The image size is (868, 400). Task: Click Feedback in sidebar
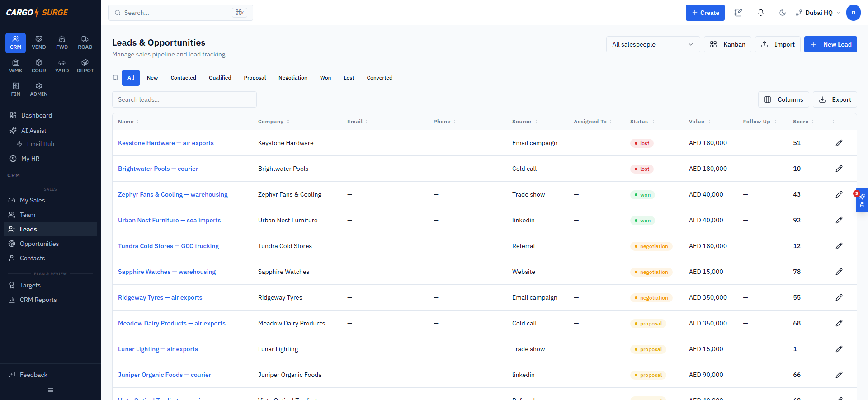(50, 375)
